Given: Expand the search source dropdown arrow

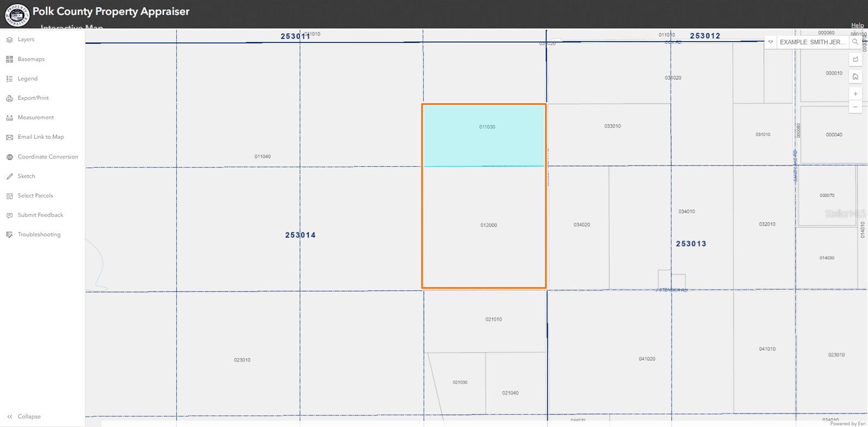Looking at the screenshot, I should coord(770,42).
